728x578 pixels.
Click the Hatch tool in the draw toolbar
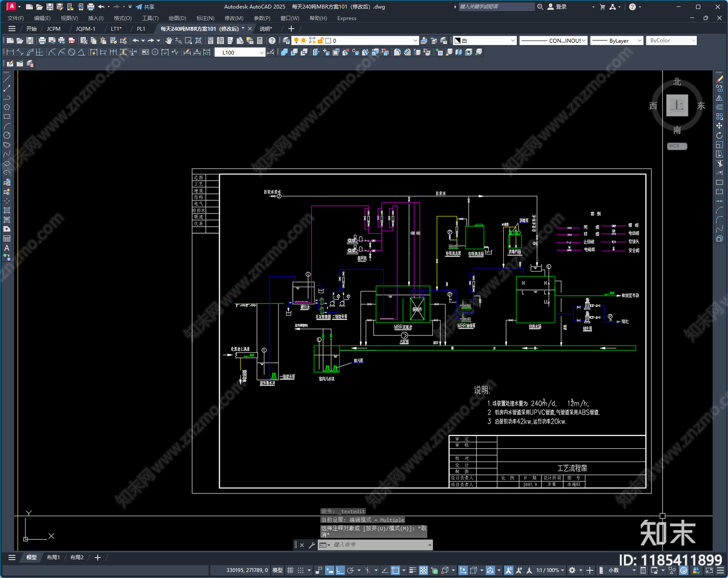pyautogui.click(x=7, y=210)
